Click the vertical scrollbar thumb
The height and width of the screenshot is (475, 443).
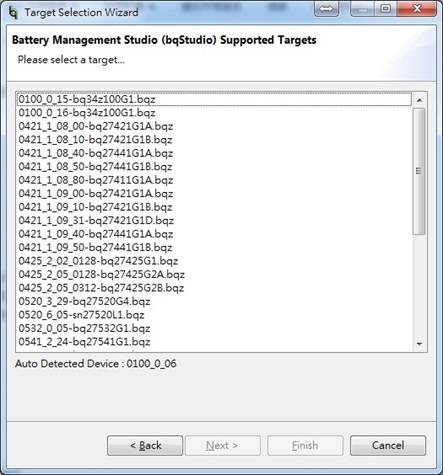419,171
